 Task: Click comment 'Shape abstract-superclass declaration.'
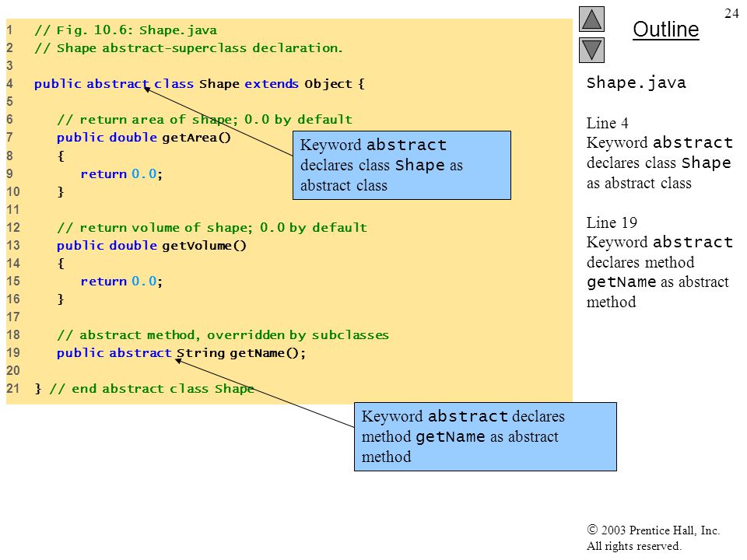point(188,48)
